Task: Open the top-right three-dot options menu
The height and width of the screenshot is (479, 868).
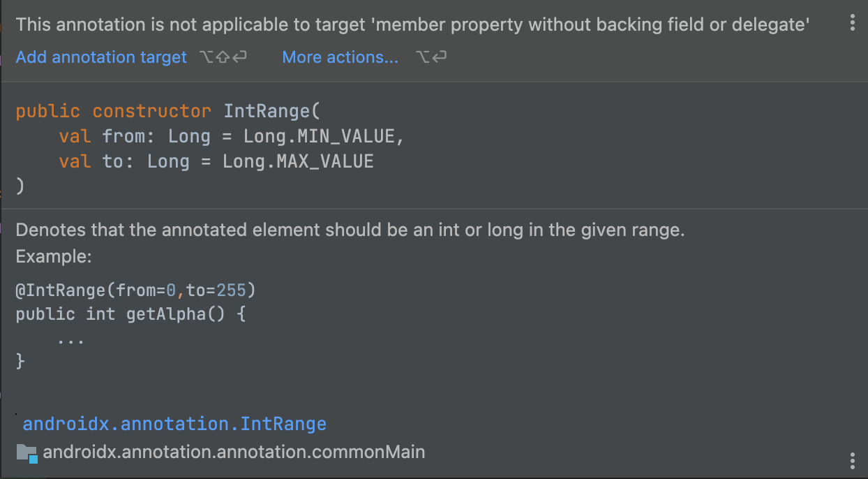Action: 853,23
